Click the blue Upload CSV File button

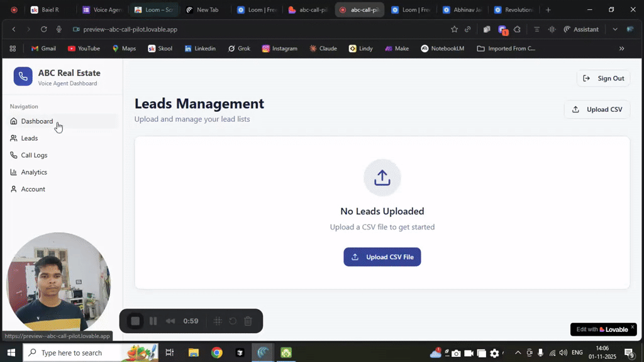tap(382, 257)
